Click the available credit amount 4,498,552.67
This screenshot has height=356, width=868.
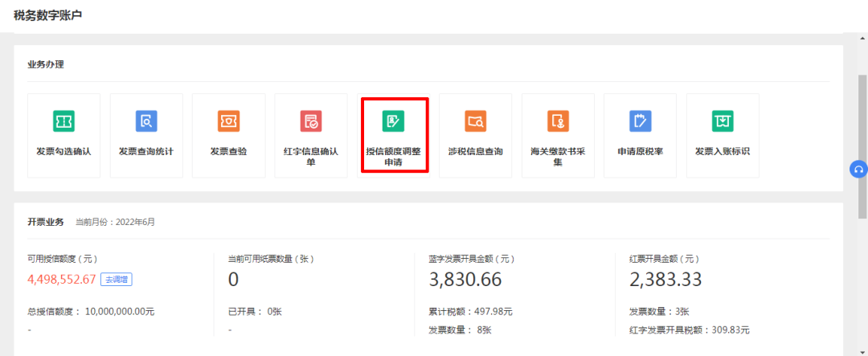[x=62, y=280]
